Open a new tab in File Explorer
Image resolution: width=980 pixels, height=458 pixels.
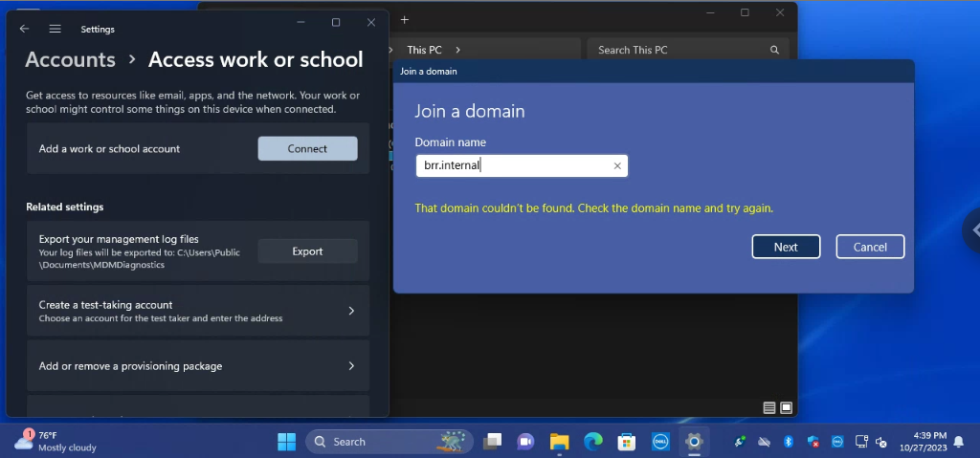pyautogui.click(x=405, y=20)
